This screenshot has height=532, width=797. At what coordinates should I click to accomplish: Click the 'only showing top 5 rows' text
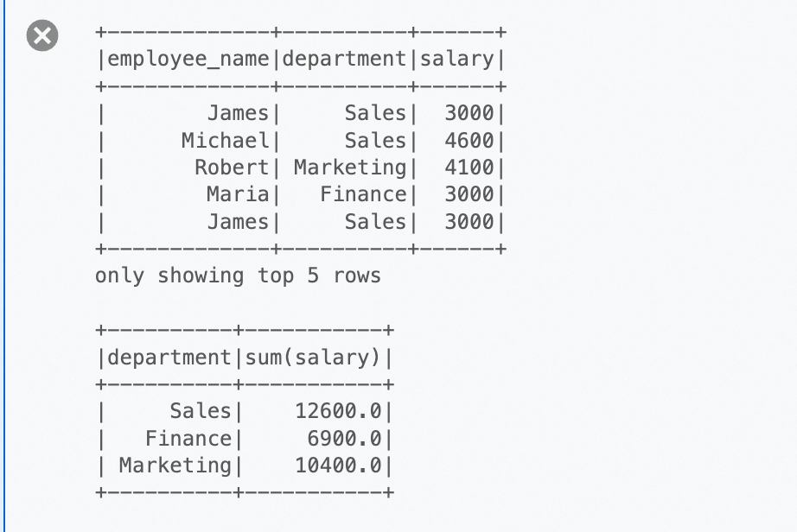[238, 276]
